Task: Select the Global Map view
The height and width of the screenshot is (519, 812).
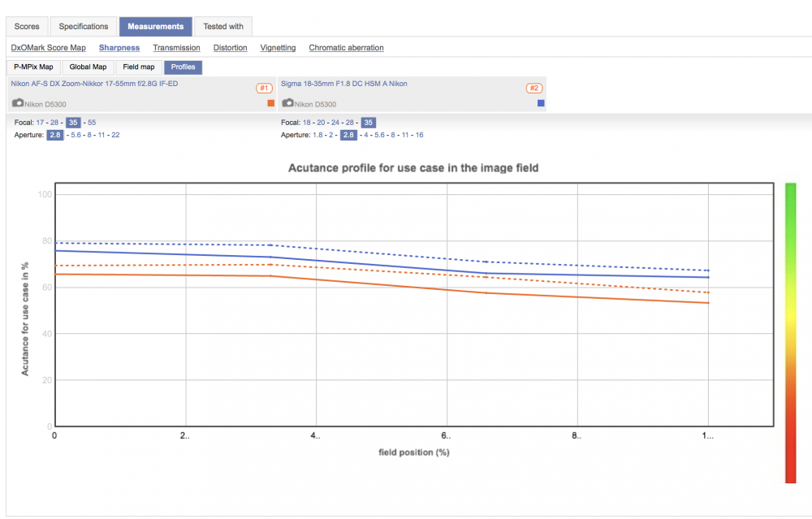Action: [x=88, y=67]
